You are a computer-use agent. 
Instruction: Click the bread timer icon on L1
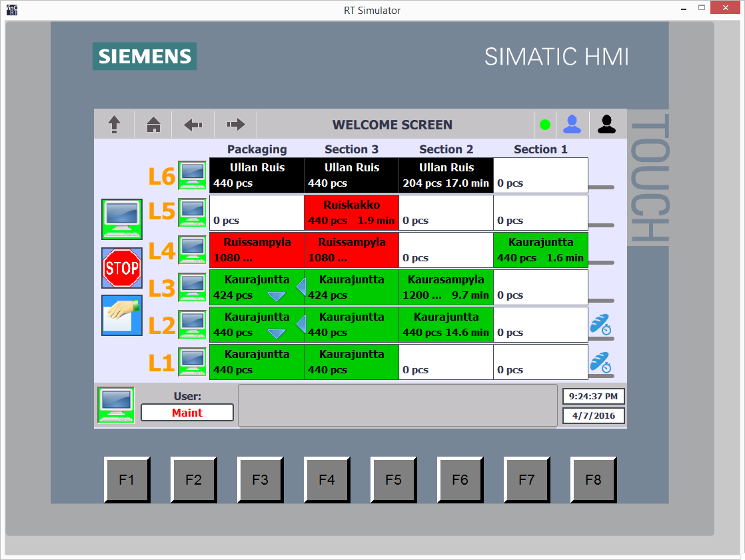point(600,362)
